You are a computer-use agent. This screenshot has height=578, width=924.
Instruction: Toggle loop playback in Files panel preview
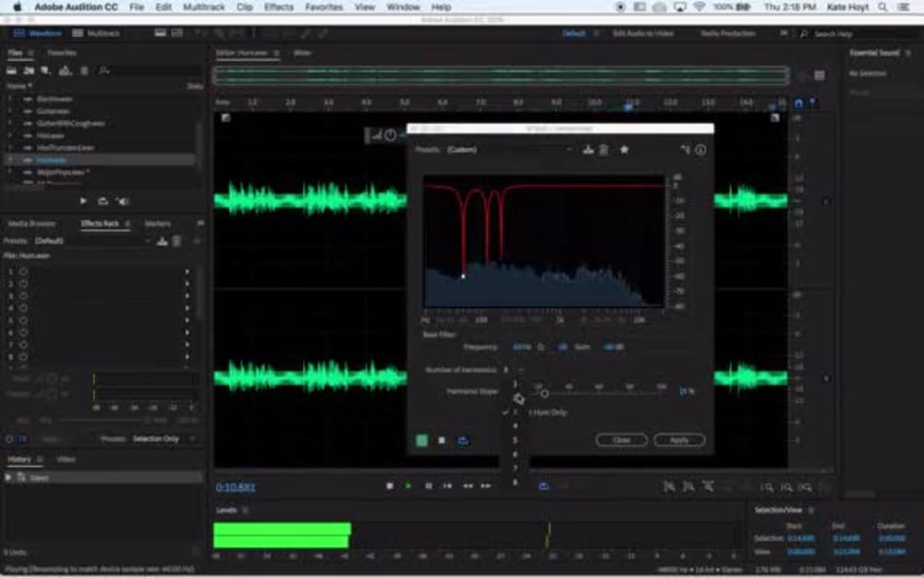coord(103,201)
